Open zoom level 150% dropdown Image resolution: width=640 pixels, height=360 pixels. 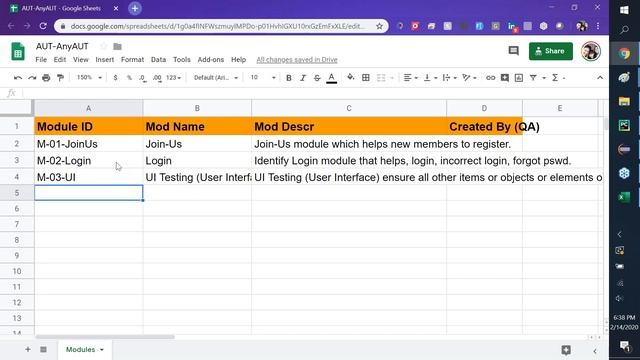pyautogui.click(x=89, y=78)
